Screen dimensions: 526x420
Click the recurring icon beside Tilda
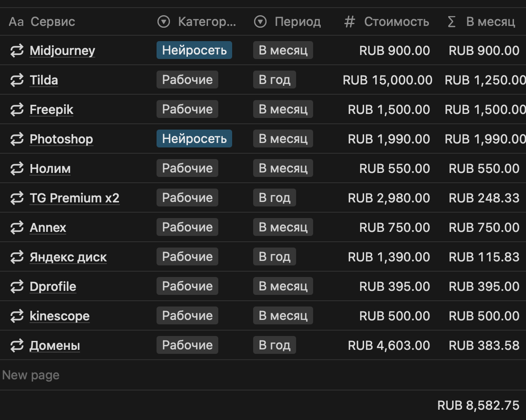[17, 80]
